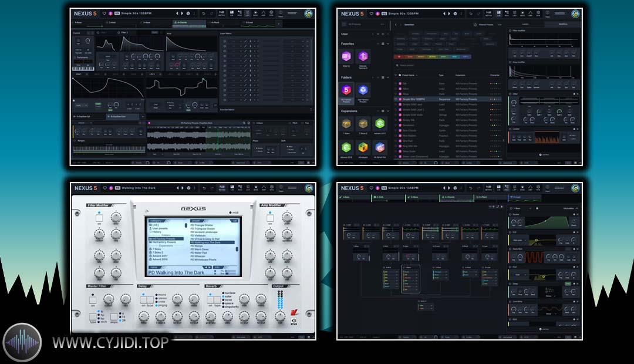Click next preset arrow in classic skin header
634x364 pixels.
[183, 188]
